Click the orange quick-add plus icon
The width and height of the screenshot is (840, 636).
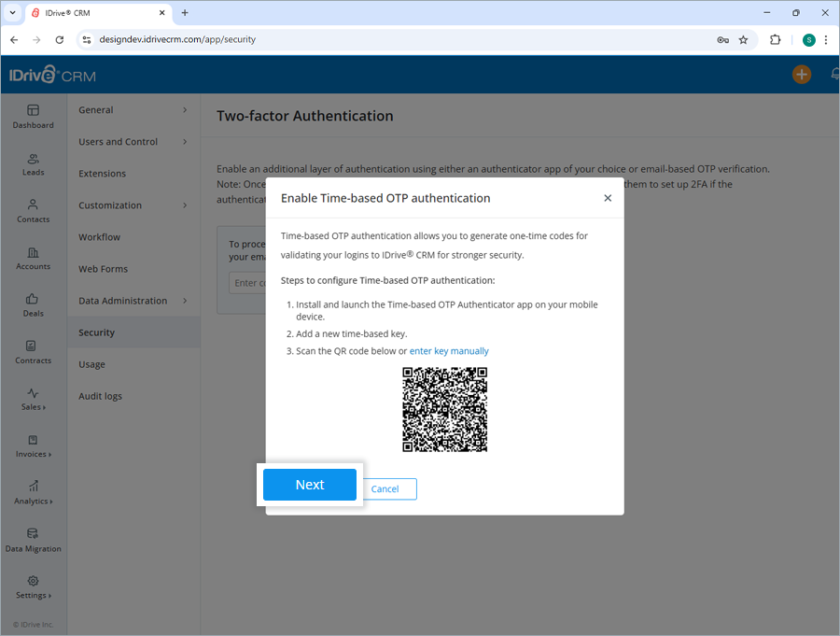tap(801, 74)
